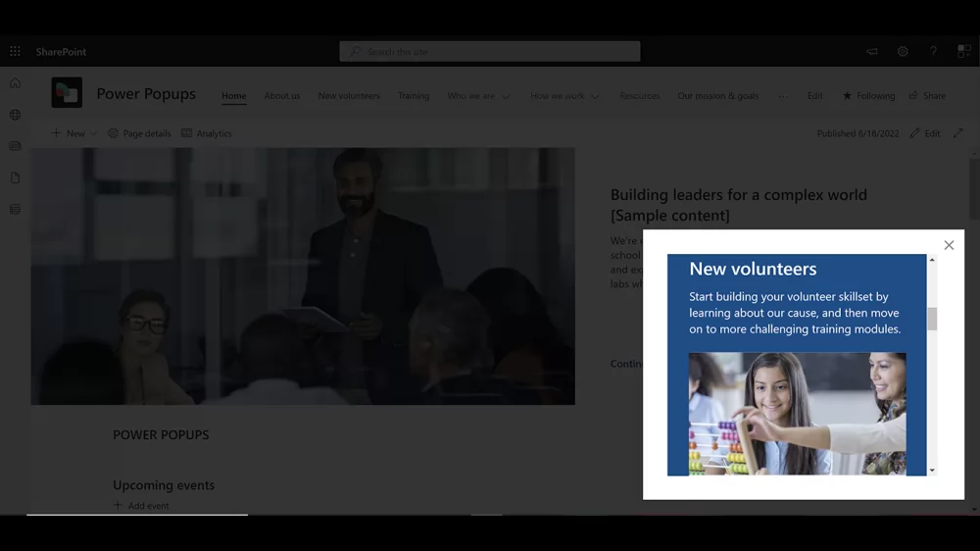
Task: Open the news icon in left app bar
Action: point(15,146)
